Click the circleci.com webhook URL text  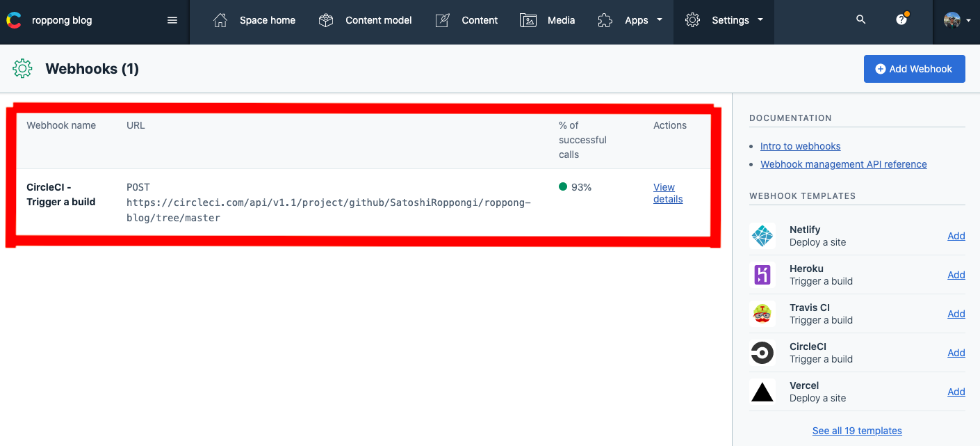(x=328, y=210)
